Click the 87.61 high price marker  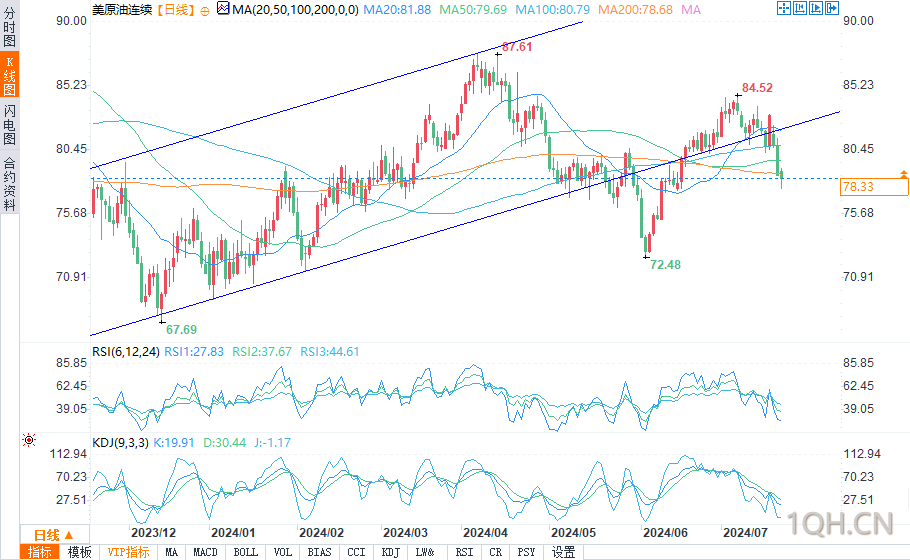[x=517, y=46]
